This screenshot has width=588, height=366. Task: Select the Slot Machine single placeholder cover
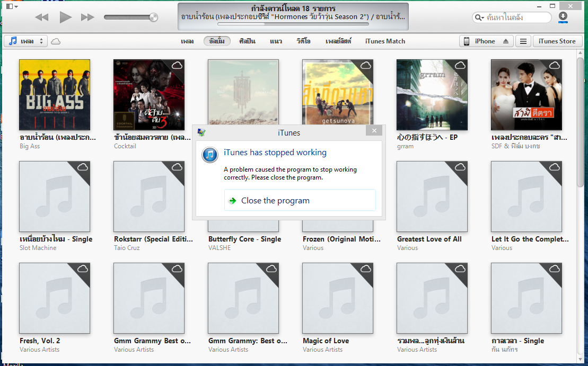coord(55,197)
